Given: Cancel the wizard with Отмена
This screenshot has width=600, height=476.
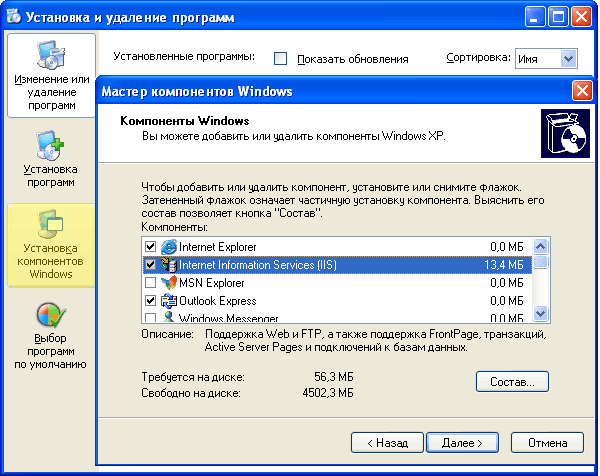Looking at the screenshot, I should [547, 441].
